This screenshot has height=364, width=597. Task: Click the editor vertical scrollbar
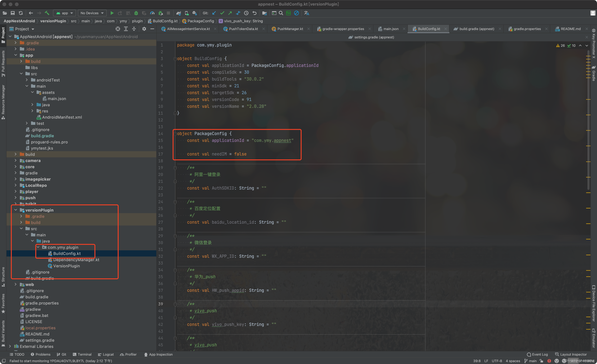[x=588, y=121]
